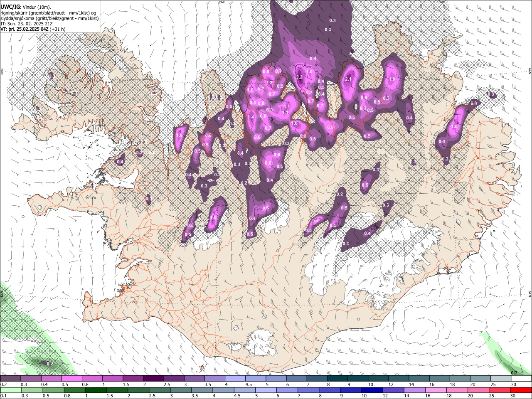Pick the darkest purple swatch between 2 and 2.5

coord(153,379)
